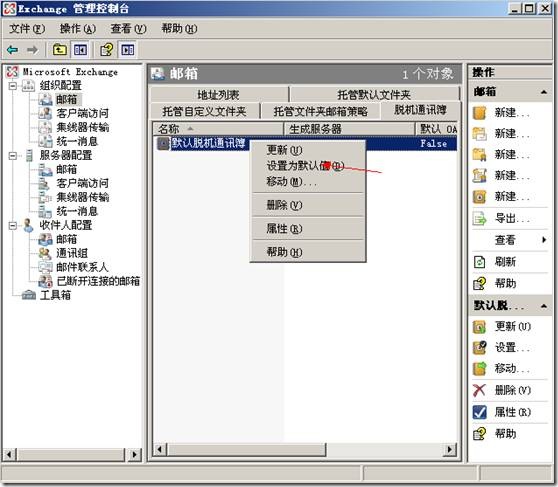Open the 文件(F) menu

[27, 28]
